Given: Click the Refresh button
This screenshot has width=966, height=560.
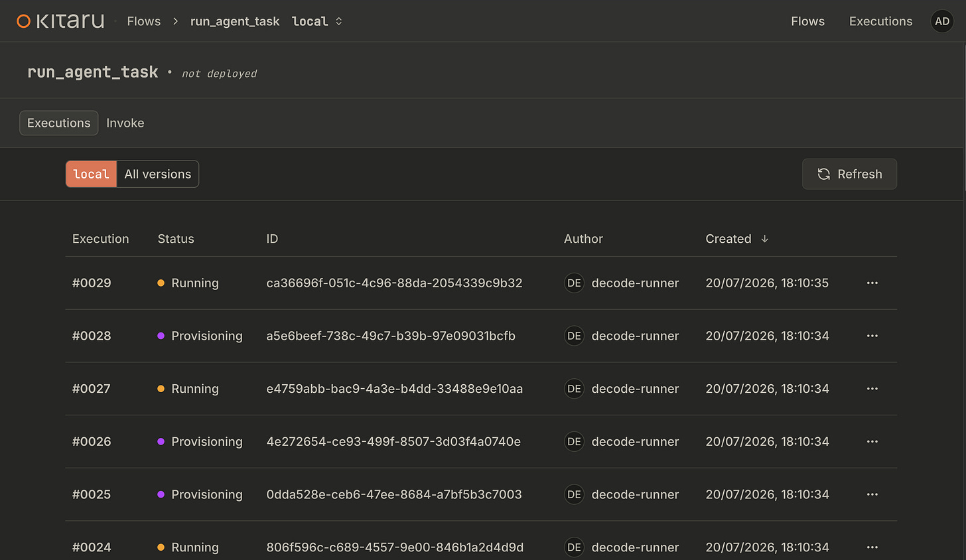Looking at the screenshot, I should pyautogui.click(x=849, y=174).
